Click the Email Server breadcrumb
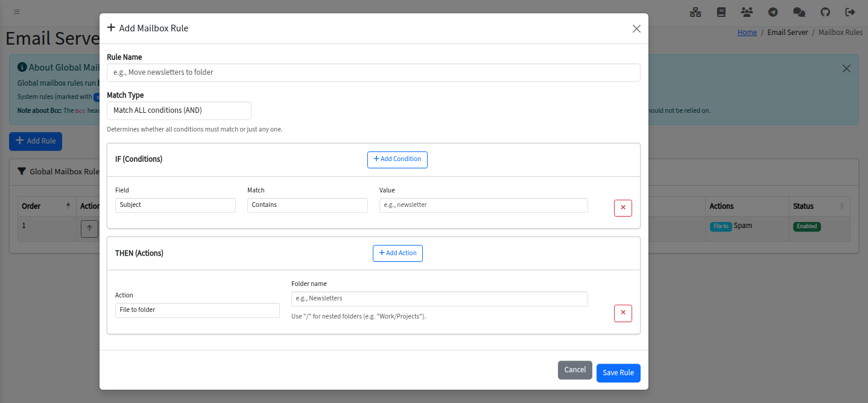868x403 pixels. (787, 33)
